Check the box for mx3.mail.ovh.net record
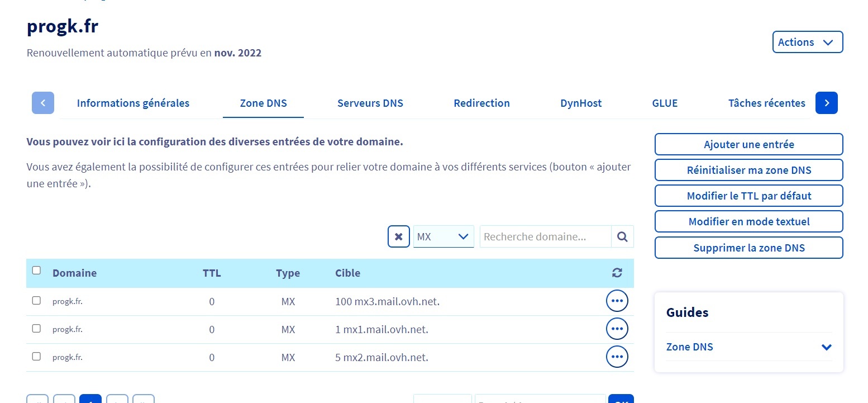868x403 pixels. click(36, 300)
